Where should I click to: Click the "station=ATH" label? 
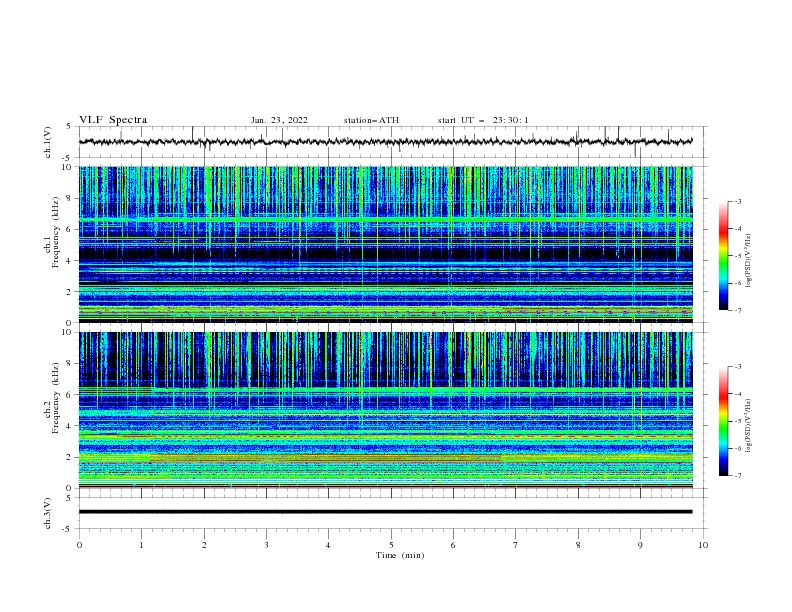tap(371, 120)
